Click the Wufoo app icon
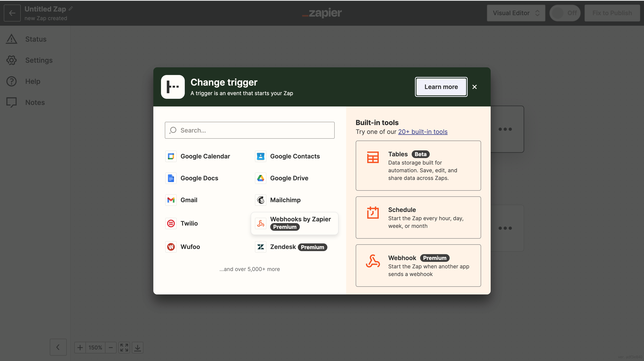Viewport: 644px width, 361px height. pos(171,247)
